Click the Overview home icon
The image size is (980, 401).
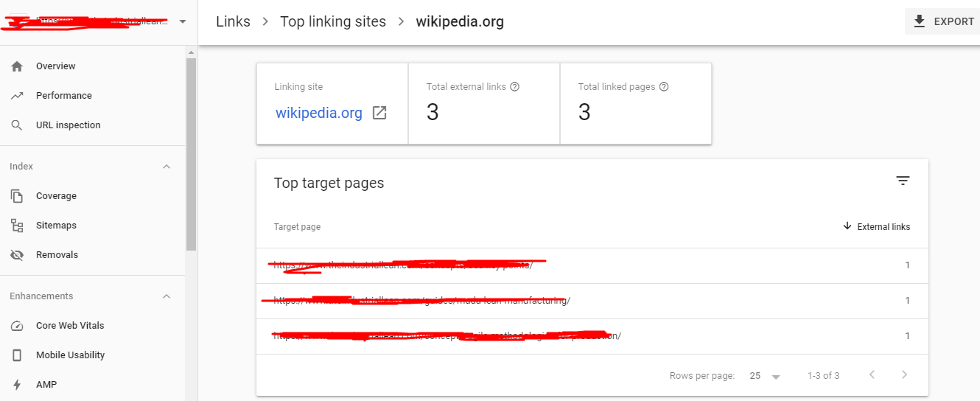click(x=18, y=66)
